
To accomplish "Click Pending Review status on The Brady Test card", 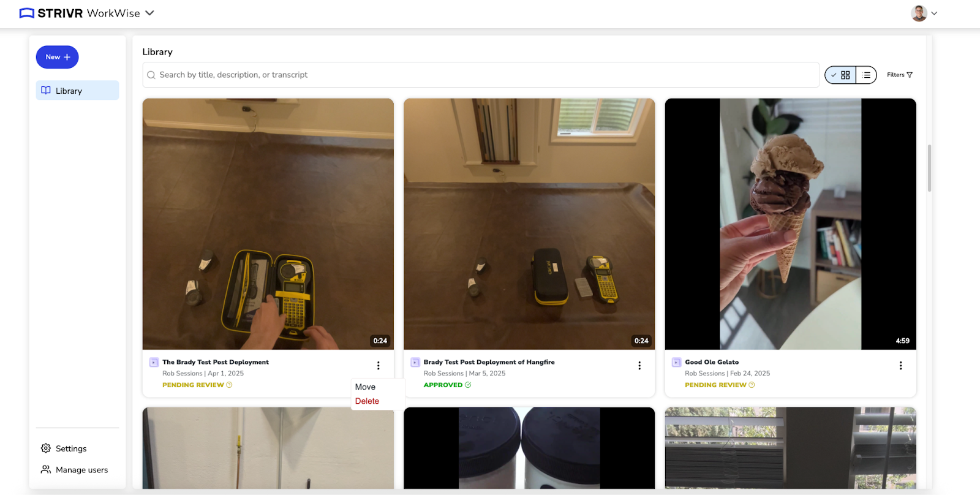I will [x=197, y=385].
